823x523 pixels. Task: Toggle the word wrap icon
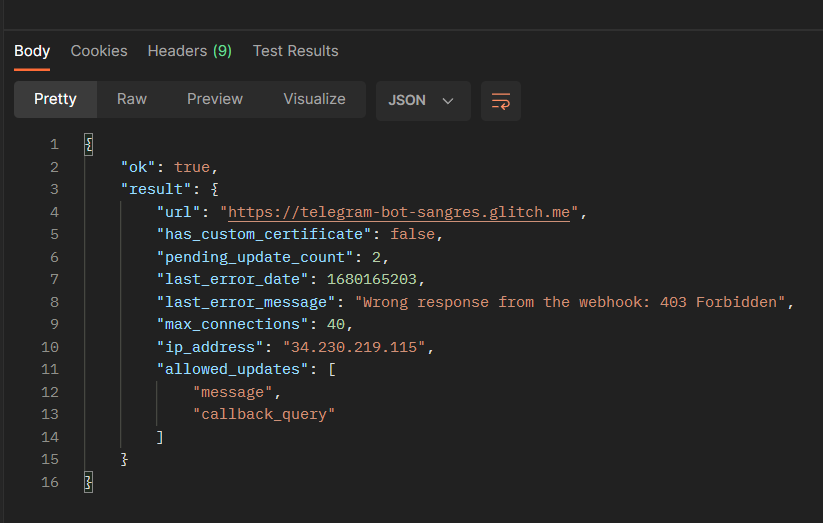click(x=501, y=101)
